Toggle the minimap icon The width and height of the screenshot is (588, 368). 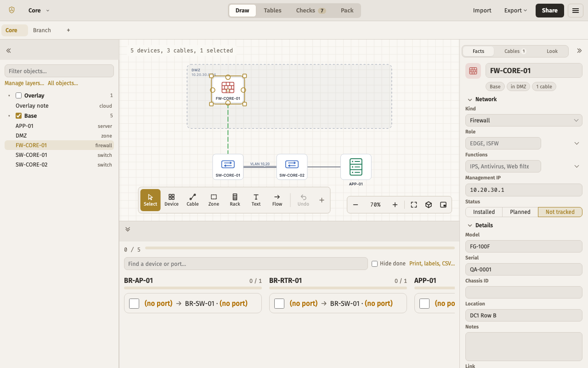pos(443,205)
